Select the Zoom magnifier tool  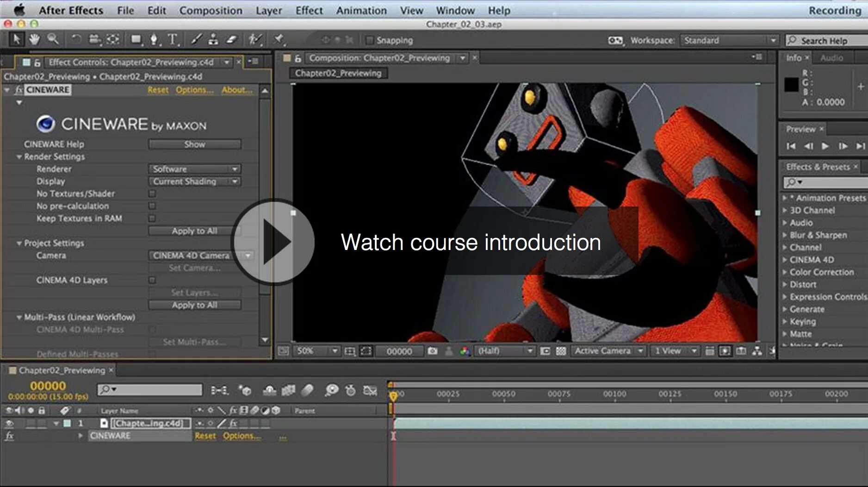click(x=53, y=39)
